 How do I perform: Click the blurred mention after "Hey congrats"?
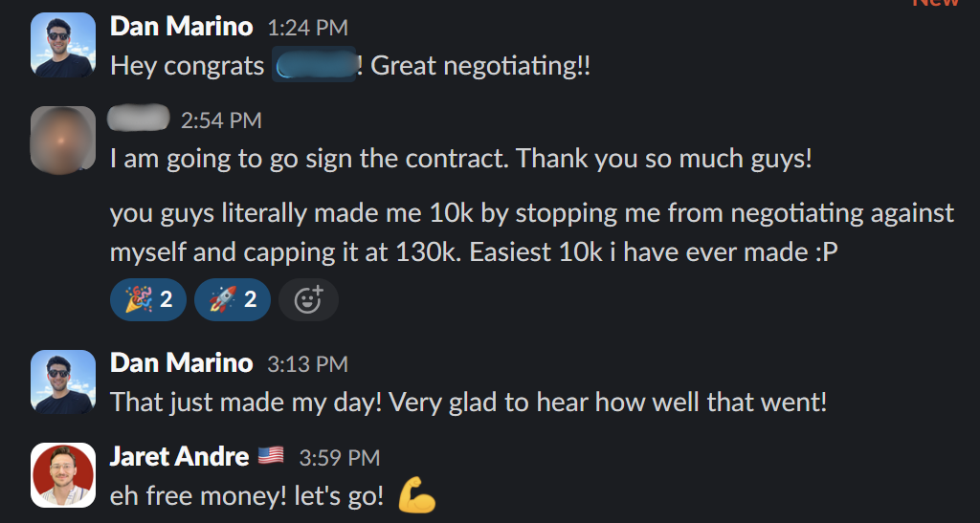click(x=314, y=65)
